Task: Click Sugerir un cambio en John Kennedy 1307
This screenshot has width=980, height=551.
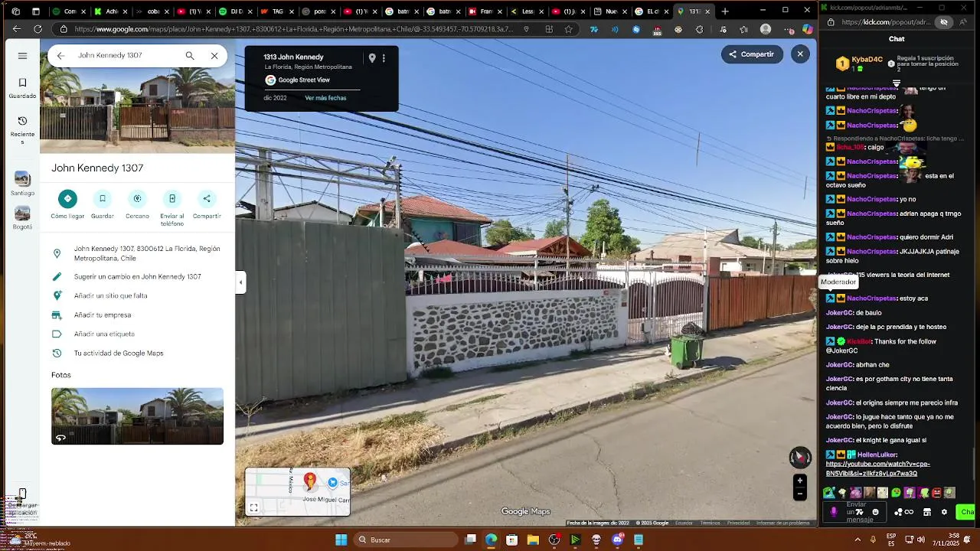Action: 138,277
